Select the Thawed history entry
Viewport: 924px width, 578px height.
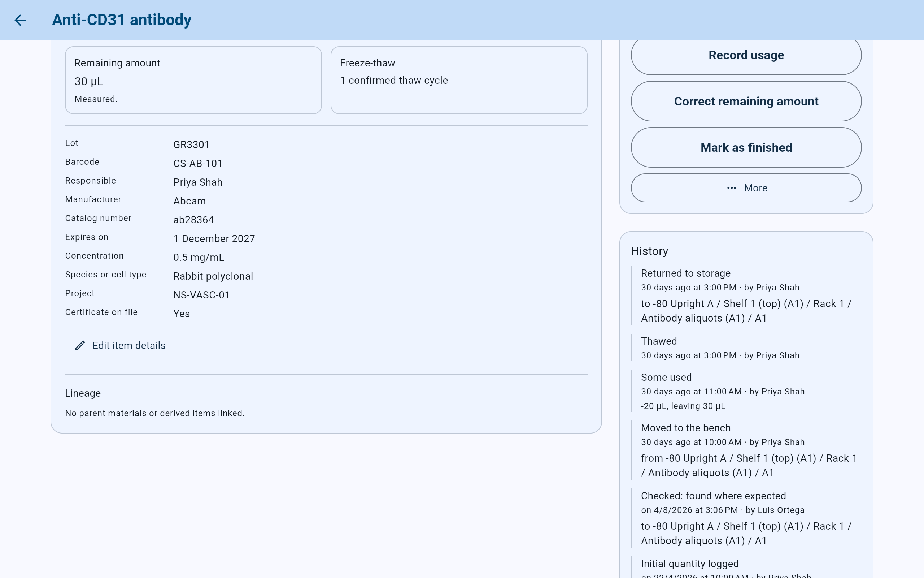pyautogui.click(x=746, y=348)
